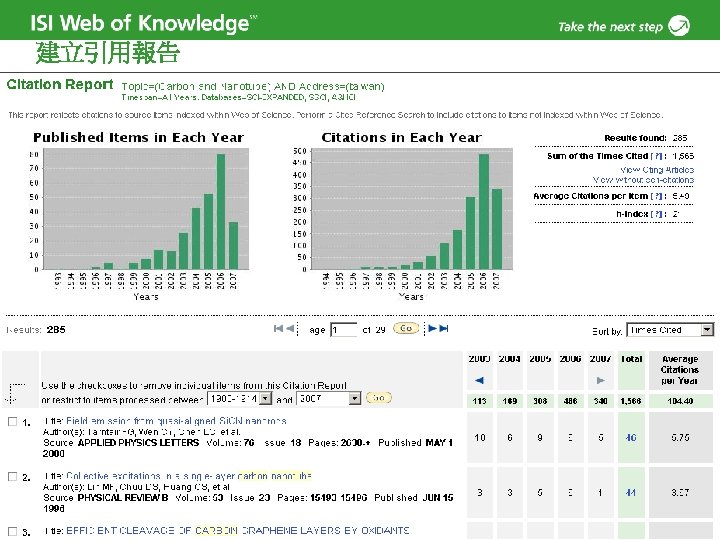The image size is (720, 540).
Task: Open the end year 2007 dropdown
Action: click(329, 398)
